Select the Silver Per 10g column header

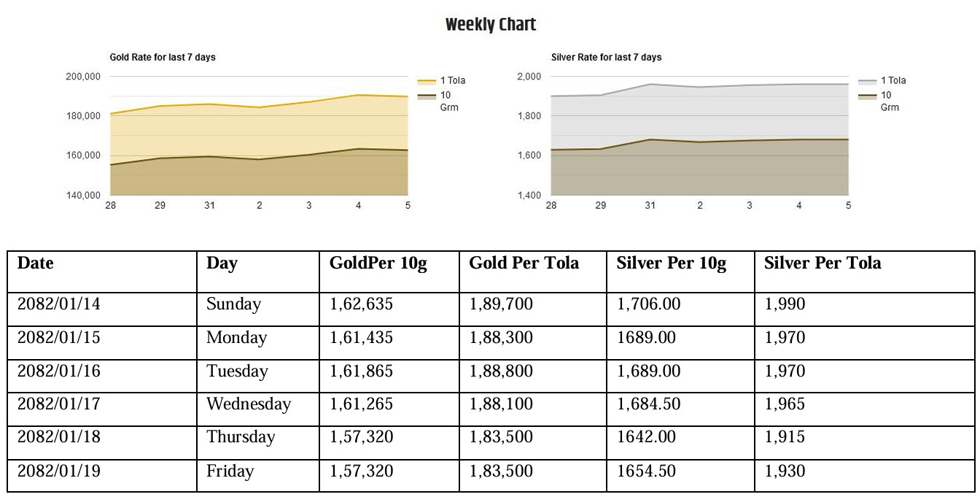click(671, 263)
